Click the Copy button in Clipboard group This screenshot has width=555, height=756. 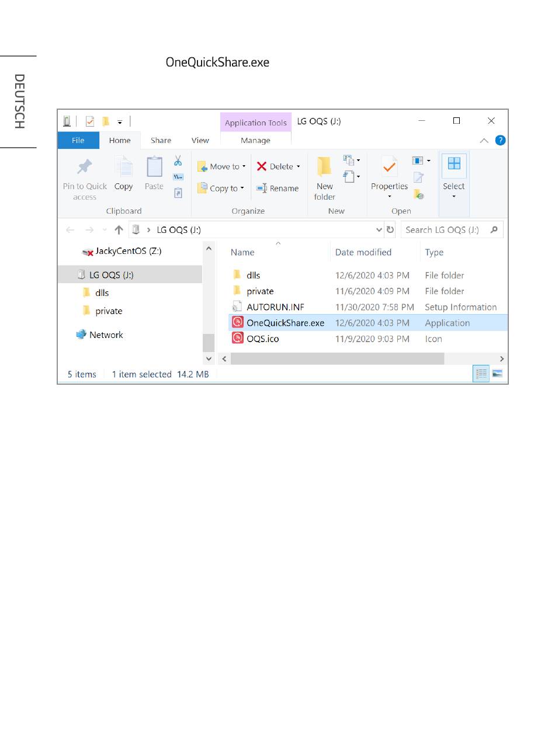123,173
